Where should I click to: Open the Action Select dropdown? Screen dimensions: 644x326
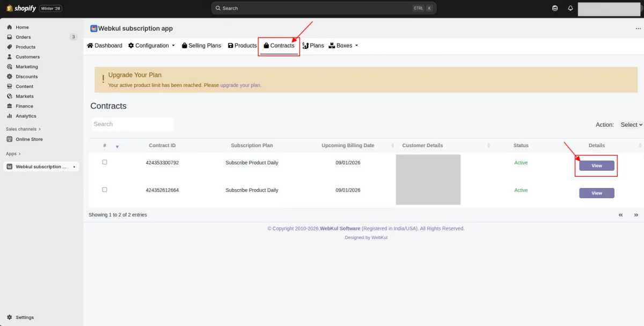pos(631,125)
